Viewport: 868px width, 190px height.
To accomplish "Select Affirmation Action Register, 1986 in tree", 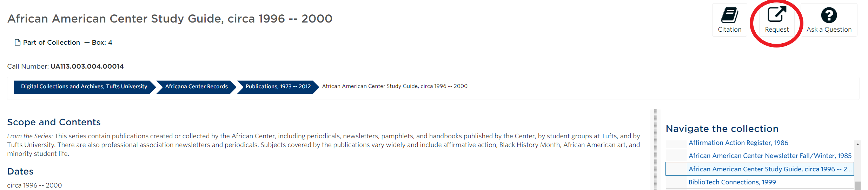I will pos(738,143).
